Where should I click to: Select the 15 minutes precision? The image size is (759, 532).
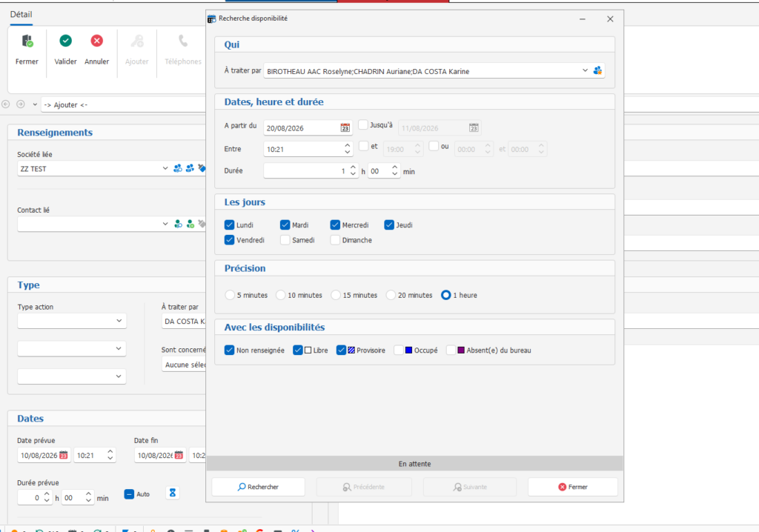point(336,296)
